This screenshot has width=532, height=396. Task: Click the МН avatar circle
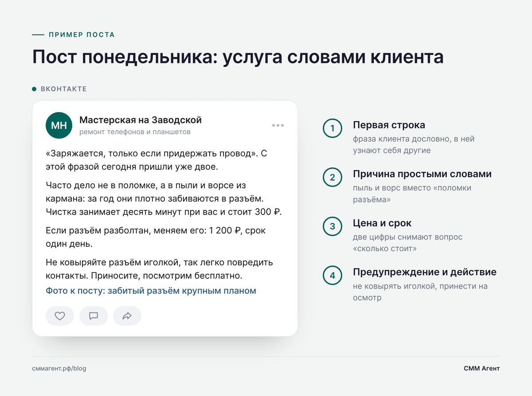[x=59, y=125]
